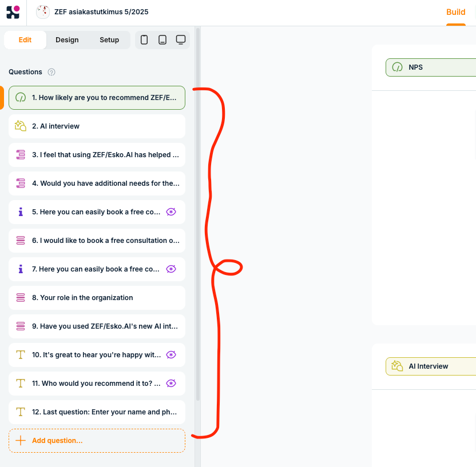
Task: Click the survey avatar thumbnail beside title
Action: click(x=43, y=12)
